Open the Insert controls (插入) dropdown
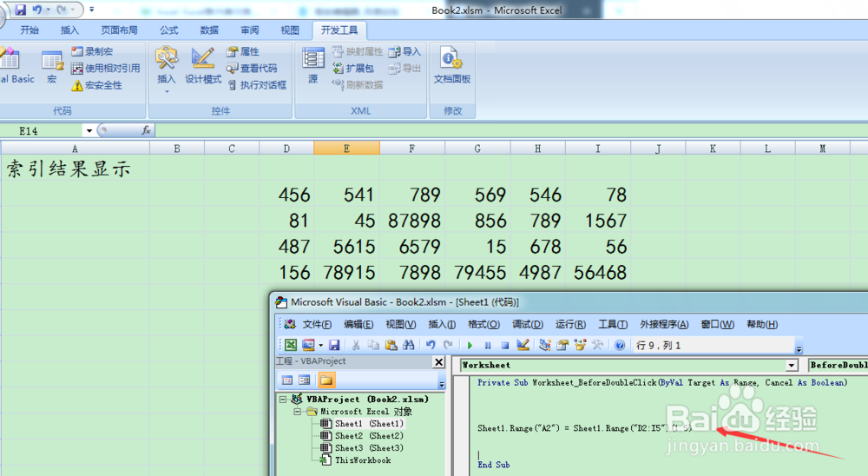The width and height of the screenshot is (868, 476). click(x=166, y=69)
